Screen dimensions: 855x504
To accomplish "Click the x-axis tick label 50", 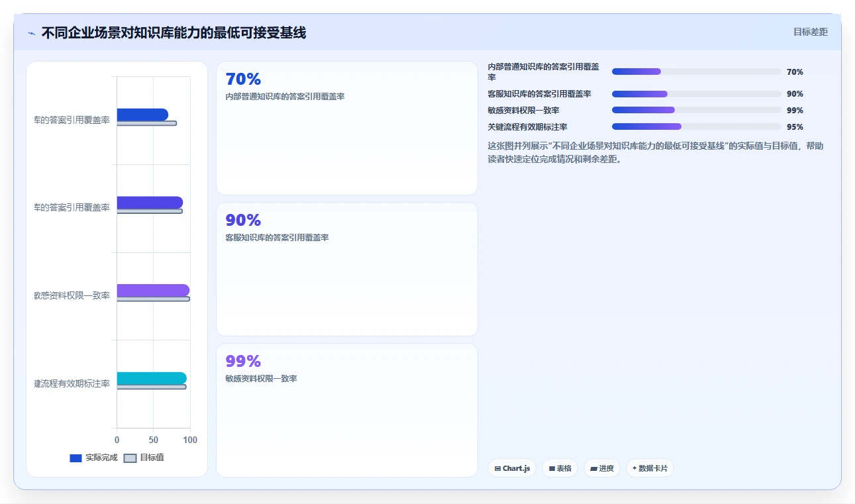I will (154, 440).
